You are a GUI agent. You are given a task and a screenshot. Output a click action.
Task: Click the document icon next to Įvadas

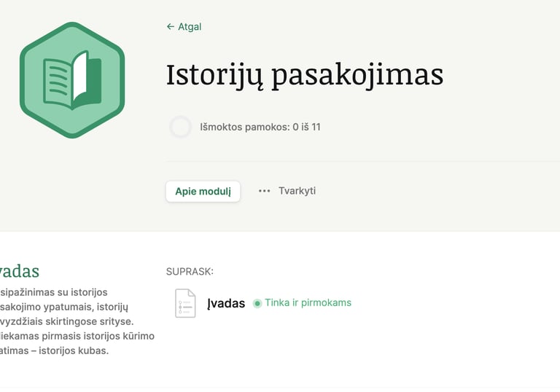[185, 303]
